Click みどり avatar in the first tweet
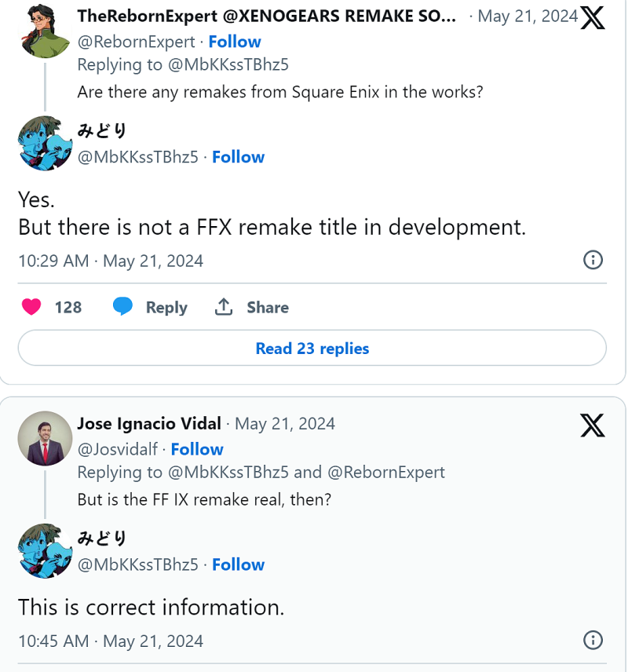Viewport: 628px width, 672px height. point(45,143)
